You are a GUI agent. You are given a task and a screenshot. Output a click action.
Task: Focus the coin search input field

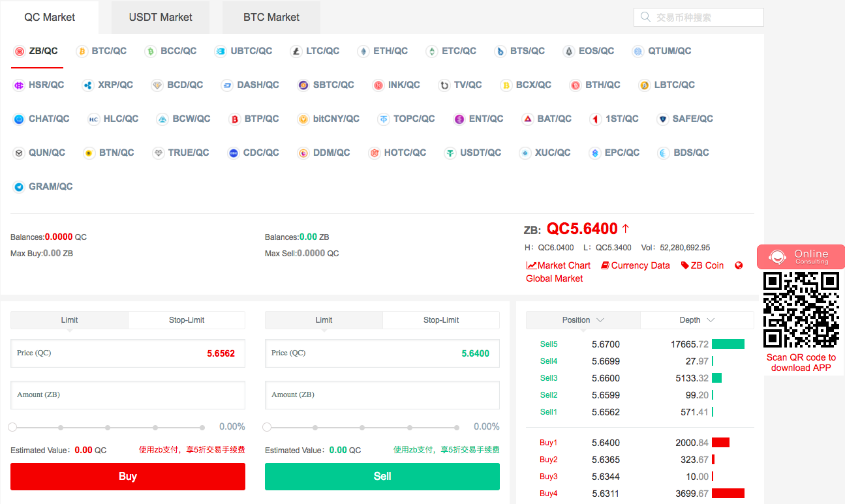(699, 17)
